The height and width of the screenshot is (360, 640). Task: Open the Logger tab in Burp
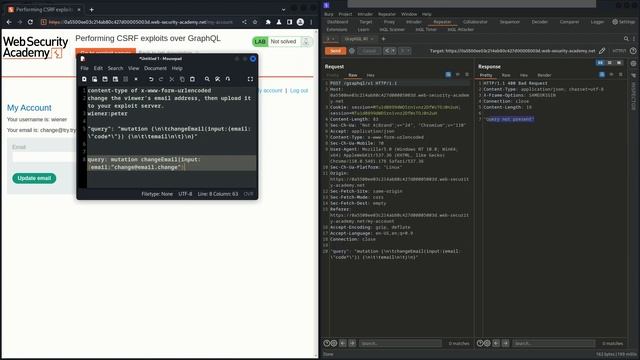pyautogui.click(x=597, y=22)
